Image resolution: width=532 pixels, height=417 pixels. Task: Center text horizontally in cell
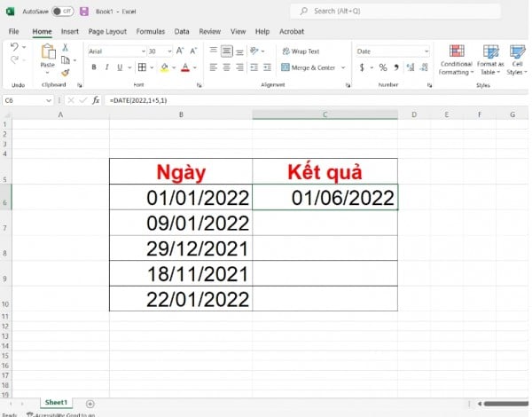point(227,67)
